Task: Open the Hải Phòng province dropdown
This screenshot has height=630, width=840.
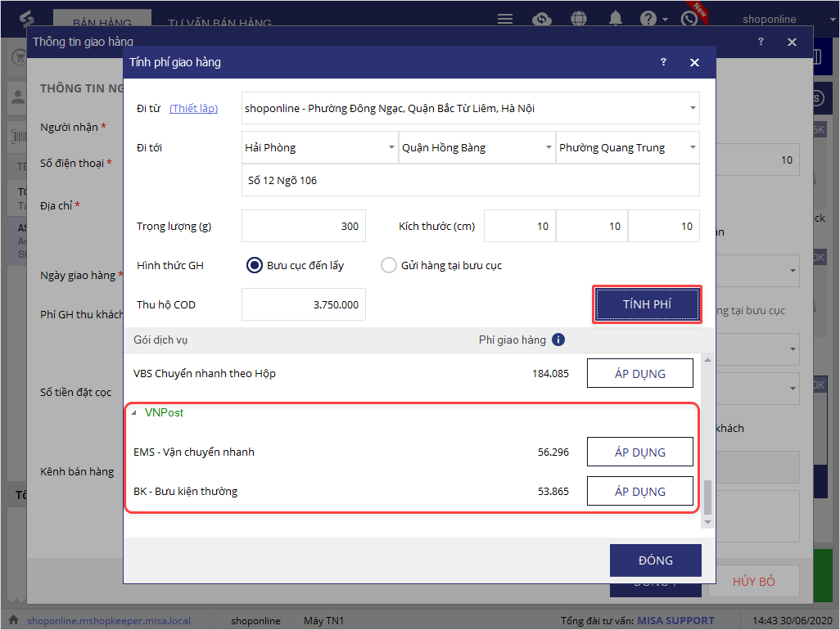Action: pyautogui.click(x=318, y=148)
